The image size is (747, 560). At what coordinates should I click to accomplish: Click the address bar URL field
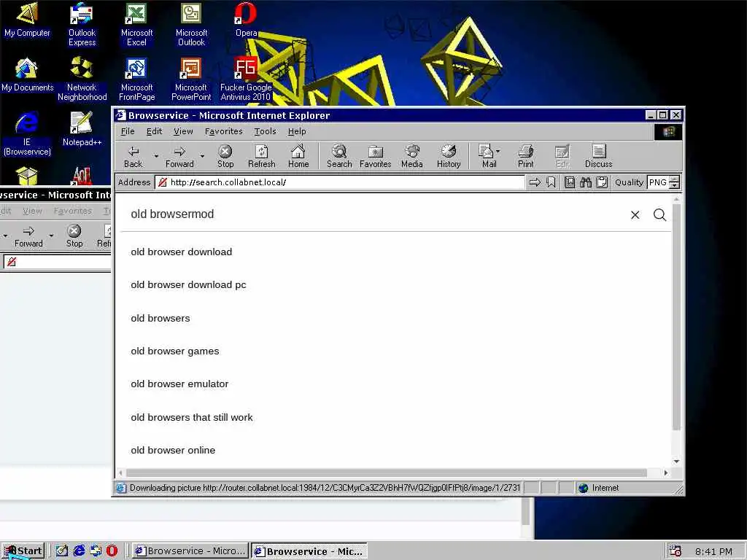(340, 182)
